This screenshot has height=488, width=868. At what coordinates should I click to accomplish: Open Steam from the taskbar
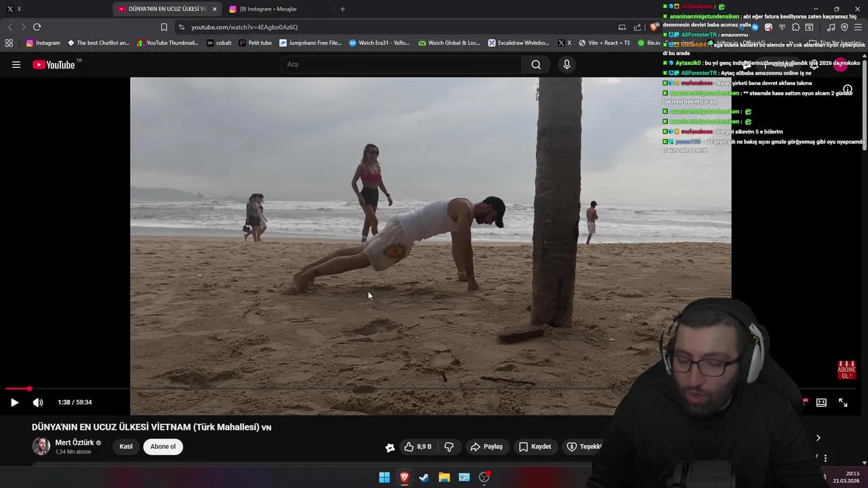click(424, 477)
